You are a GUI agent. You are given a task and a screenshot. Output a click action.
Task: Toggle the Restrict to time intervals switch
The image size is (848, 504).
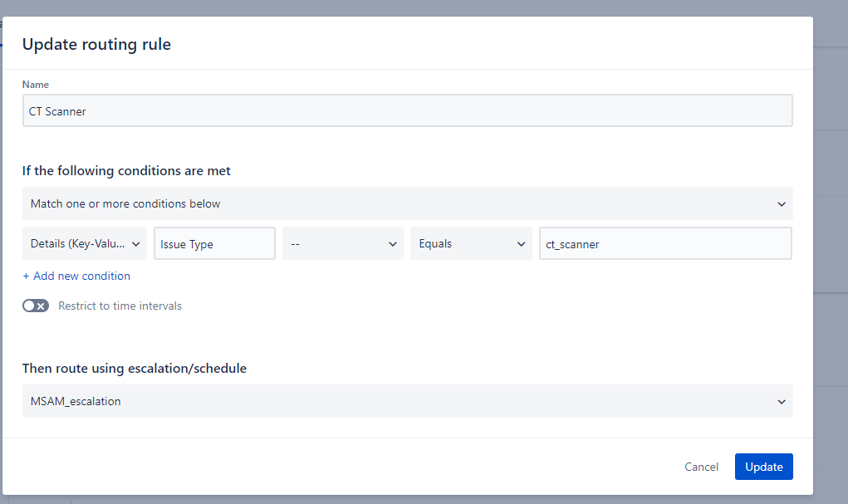36,306
